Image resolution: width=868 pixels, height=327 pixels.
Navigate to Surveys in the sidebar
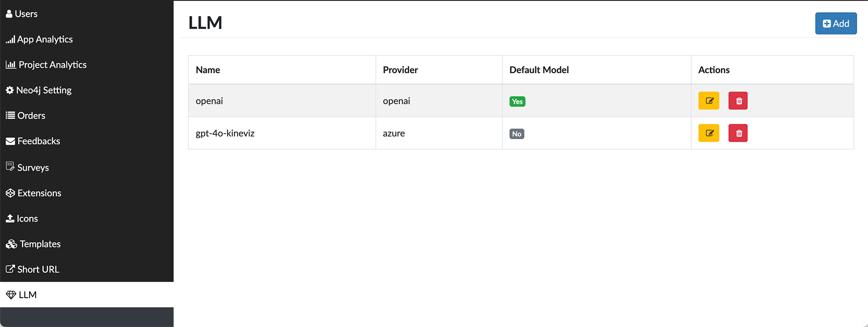pyautogui.click(x=33, y=168)
